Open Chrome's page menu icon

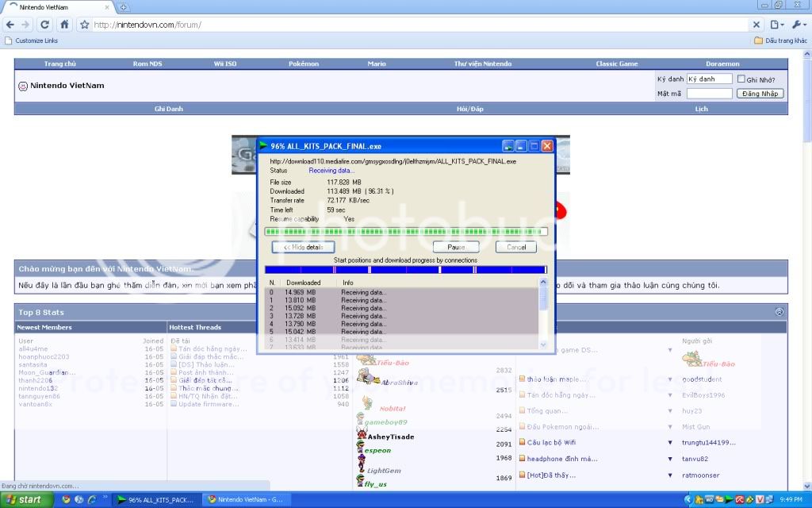776,25
